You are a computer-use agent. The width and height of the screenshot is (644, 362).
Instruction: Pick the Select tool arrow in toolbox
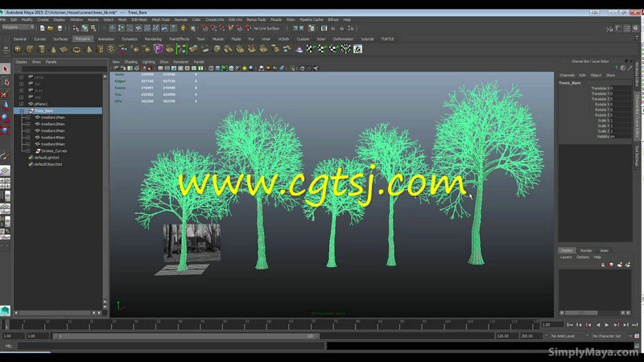point(6,70)
